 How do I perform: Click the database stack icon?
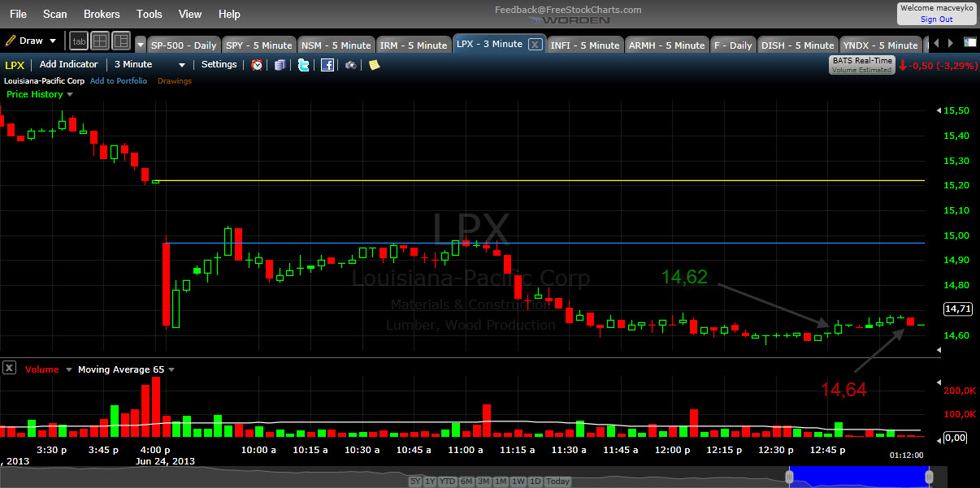coord(280,65)
